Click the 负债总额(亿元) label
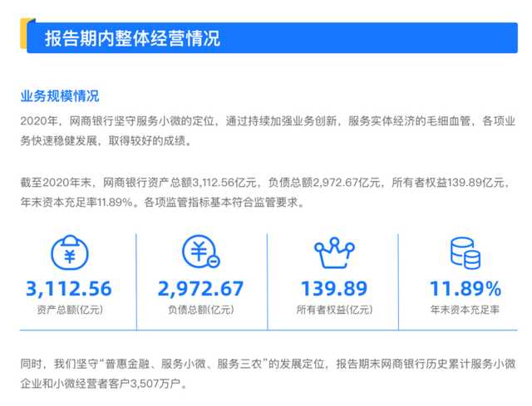 click(x=201, y=310)
